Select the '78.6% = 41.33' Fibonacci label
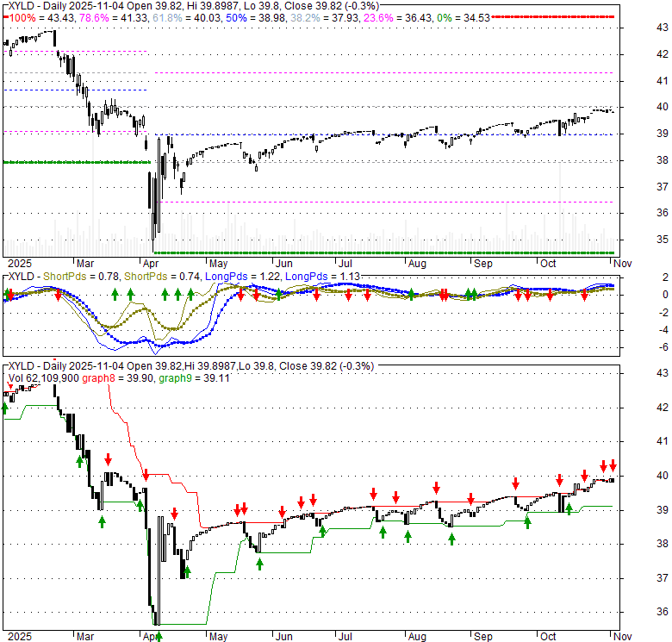 [114, 18]
